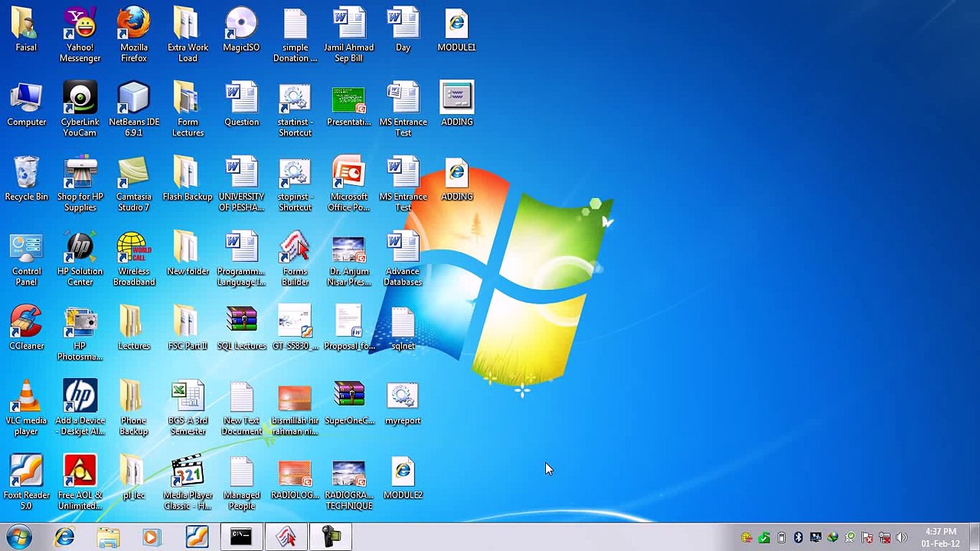The image size is (980, 551).
Task: Click the Foxit Reader 5.0 icon
Action: pos(26,483)
